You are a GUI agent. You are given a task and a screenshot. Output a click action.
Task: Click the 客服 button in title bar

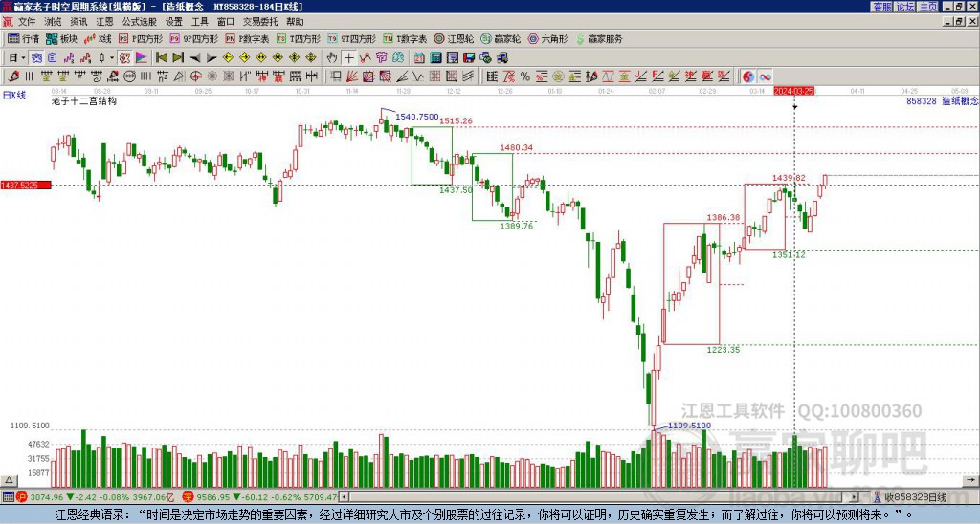point(882,7)
